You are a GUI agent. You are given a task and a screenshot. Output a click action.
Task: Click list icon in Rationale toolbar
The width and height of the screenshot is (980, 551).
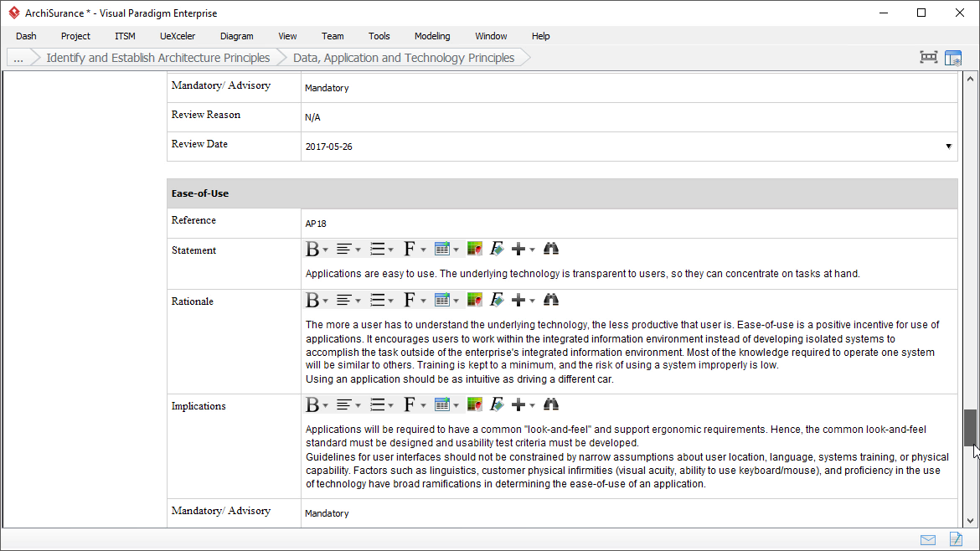378,301
